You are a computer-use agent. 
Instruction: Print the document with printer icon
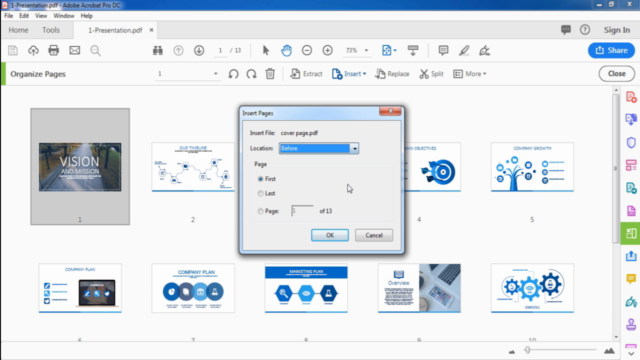click(53, 50)
